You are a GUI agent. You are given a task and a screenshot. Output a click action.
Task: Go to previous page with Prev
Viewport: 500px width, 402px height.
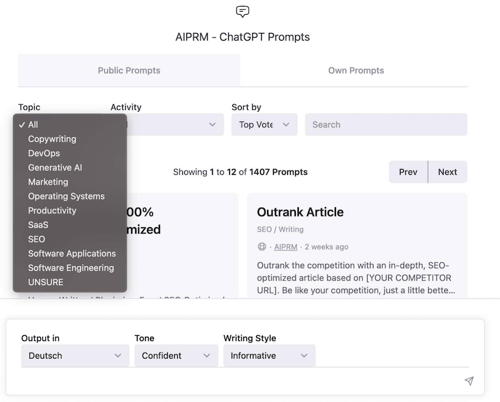coord(408,172)
